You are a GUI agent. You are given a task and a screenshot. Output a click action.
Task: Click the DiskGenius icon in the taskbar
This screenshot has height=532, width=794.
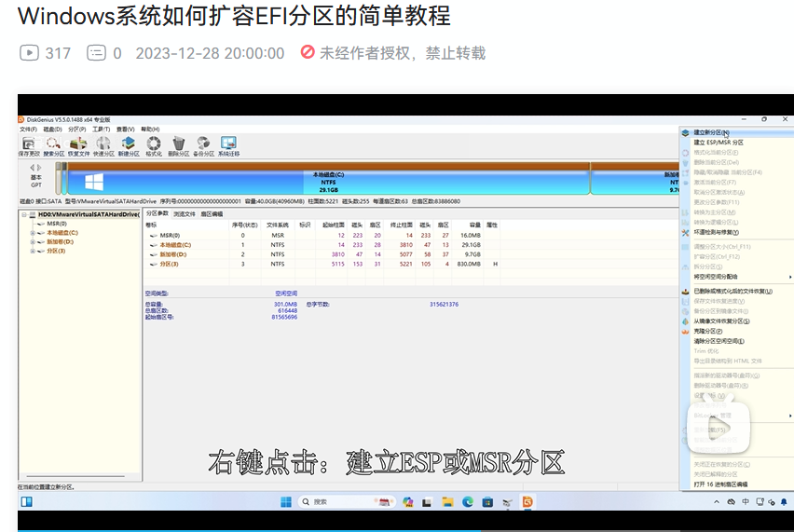click(527, 501)
